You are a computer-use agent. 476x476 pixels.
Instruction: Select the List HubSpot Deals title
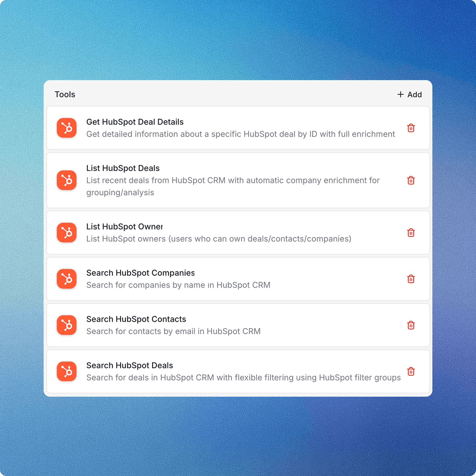[x=123, y=168]
